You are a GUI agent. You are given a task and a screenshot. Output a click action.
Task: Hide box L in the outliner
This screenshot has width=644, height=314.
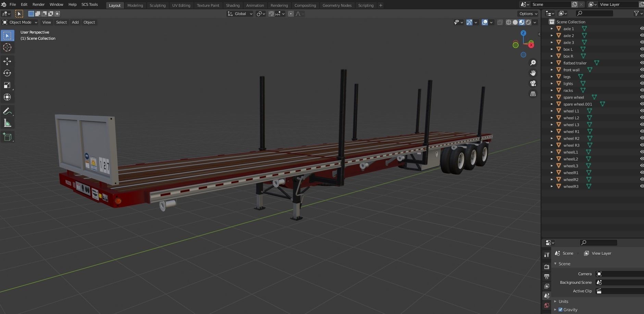(x=642, y=49)
